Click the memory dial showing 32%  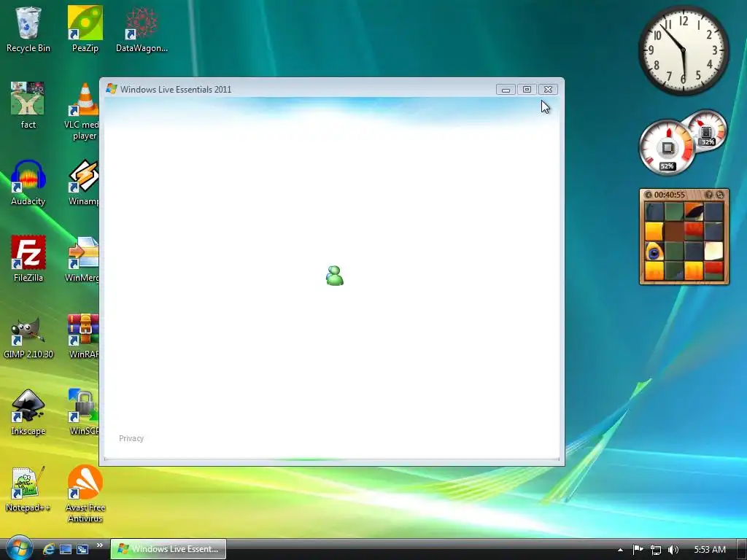coord(707,130)
